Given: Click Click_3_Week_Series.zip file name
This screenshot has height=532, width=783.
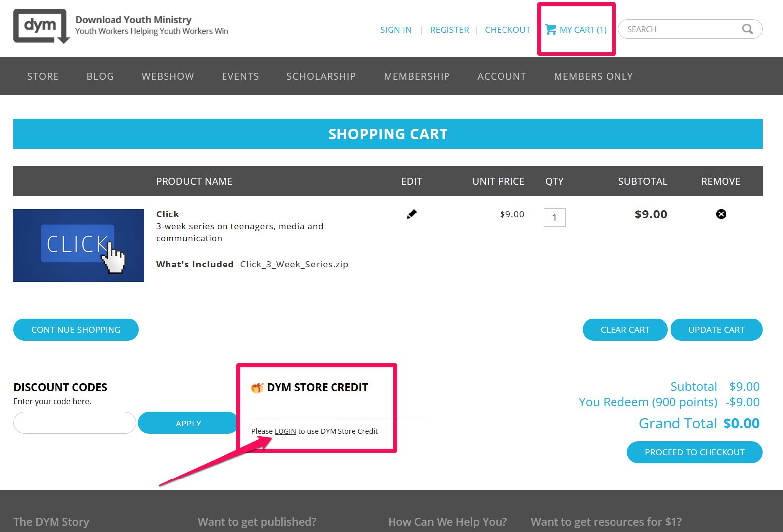Looking at the screenshot, I should pyautogui.click(x=294, y=264).
